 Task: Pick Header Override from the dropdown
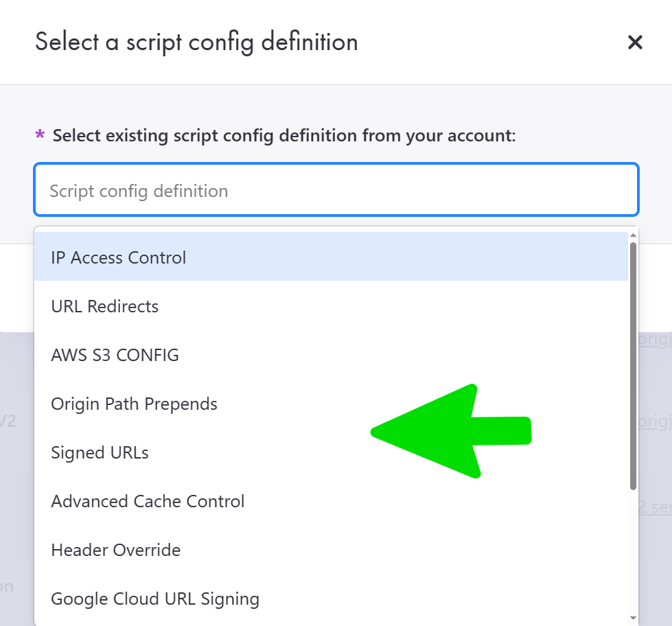115,550
